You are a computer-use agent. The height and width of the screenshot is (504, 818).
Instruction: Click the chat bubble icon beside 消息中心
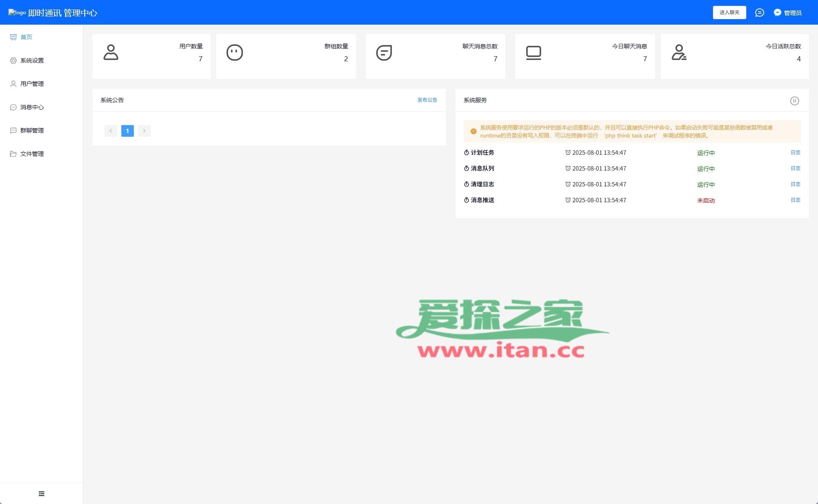[x=13, y=107]
